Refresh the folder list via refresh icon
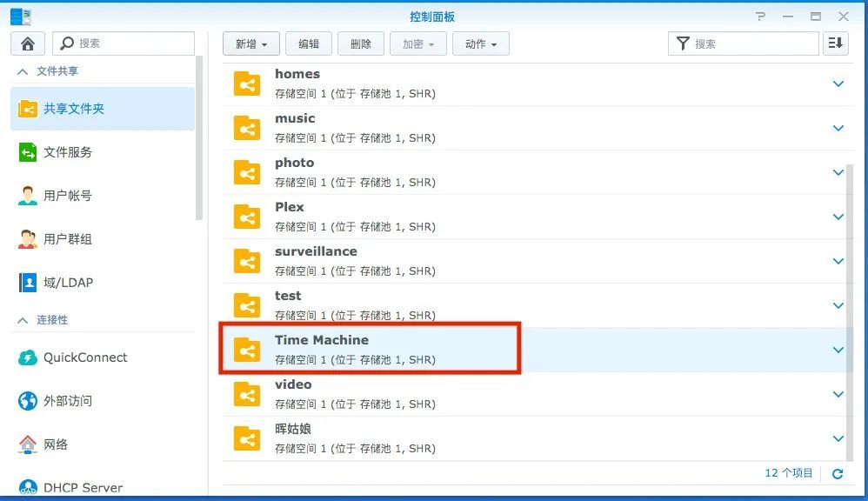 pyautogui.click(x=836, y=473)
